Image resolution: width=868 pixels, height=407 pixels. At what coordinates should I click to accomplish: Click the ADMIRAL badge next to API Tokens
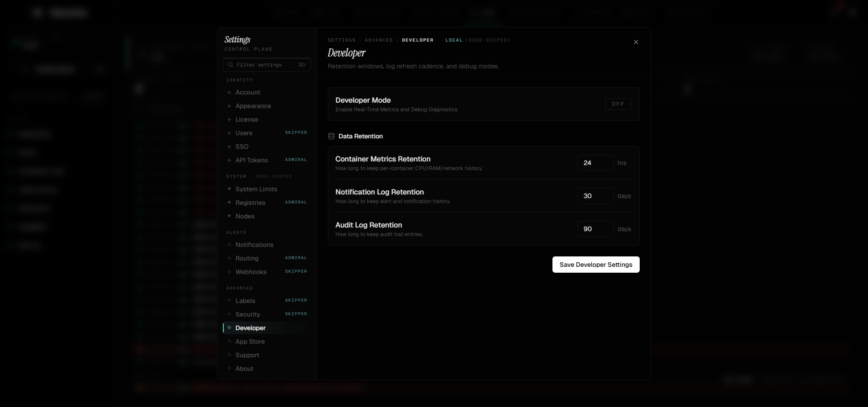point(296,160)
